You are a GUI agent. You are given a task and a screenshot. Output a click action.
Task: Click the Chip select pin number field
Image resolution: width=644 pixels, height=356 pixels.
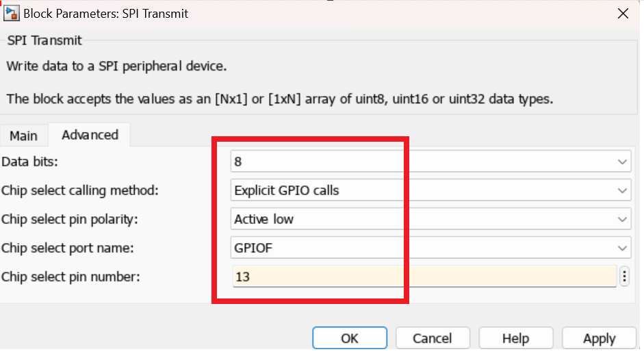click(424, 277)
